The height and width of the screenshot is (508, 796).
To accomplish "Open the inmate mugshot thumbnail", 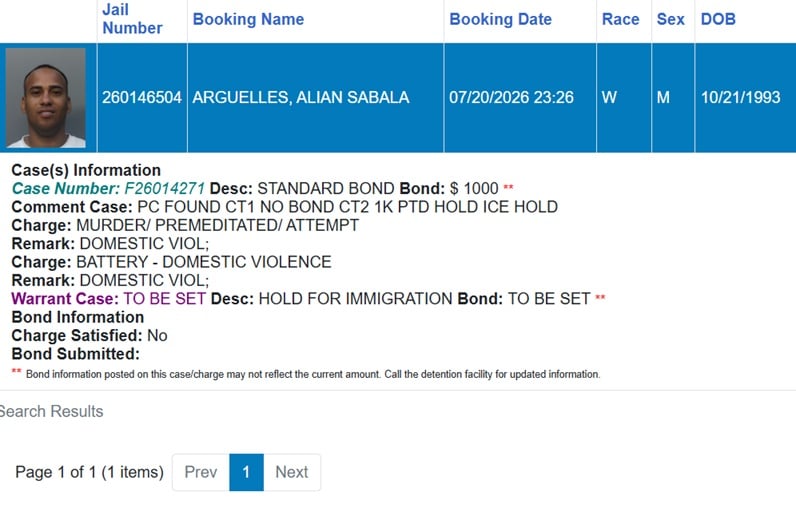I will pos(46,98).
